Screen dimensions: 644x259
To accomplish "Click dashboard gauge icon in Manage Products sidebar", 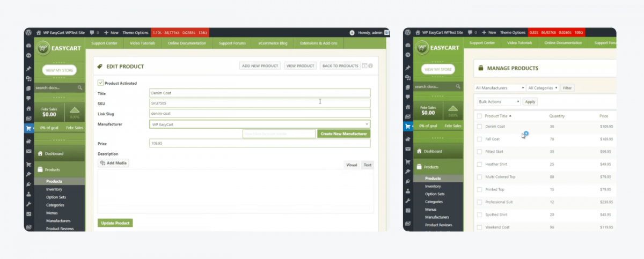I will pyautogui.click(x=408, y=46).
